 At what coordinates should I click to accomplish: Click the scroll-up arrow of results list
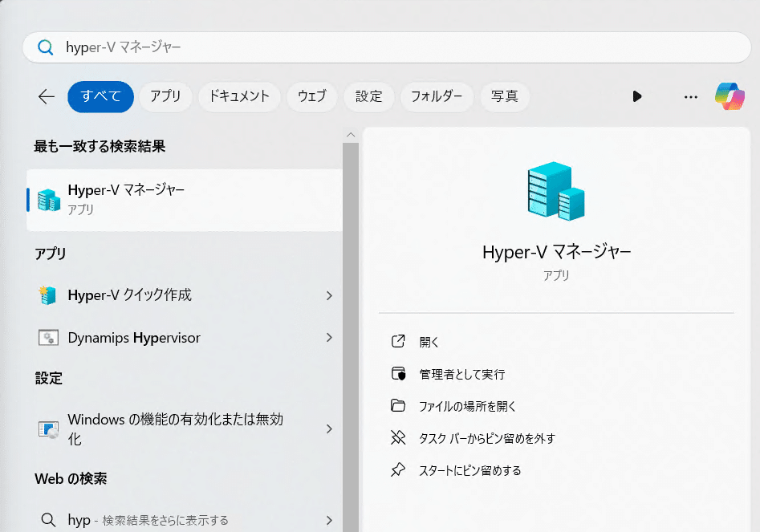351,135
